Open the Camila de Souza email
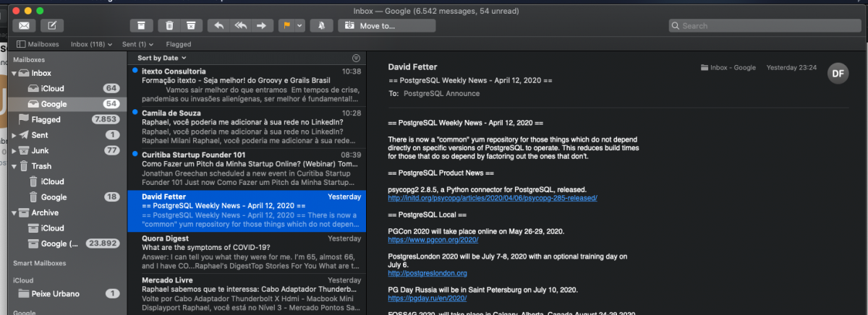The width and height of the screenshot is (868, 315). [x=247, y=127]
